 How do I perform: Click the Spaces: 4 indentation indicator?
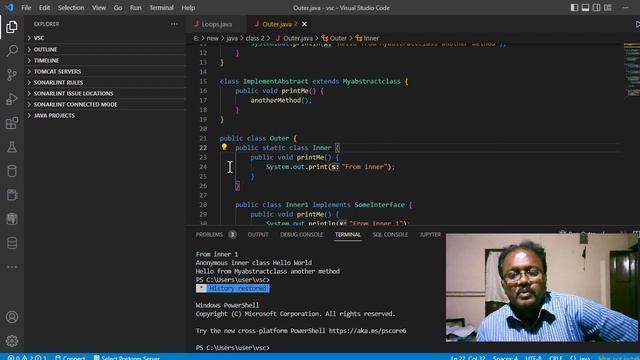click(x=505, y=358)
